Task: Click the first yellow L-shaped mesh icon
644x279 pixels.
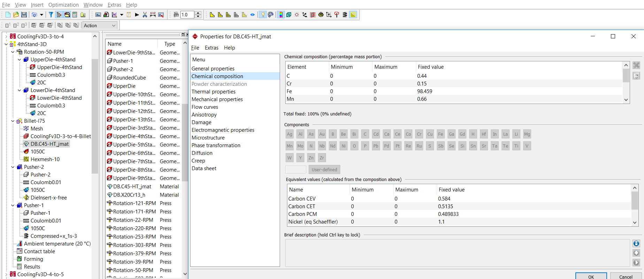Action: pos(212,15)
